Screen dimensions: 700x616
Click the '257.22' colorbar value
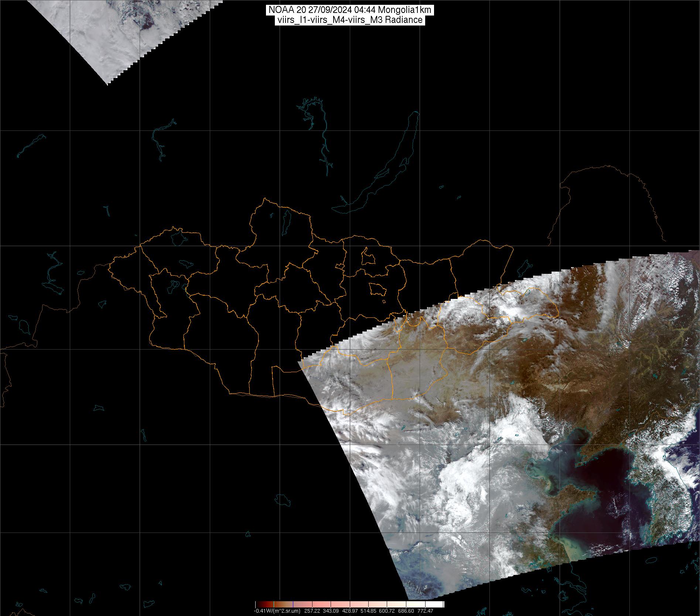coord(312,611)
